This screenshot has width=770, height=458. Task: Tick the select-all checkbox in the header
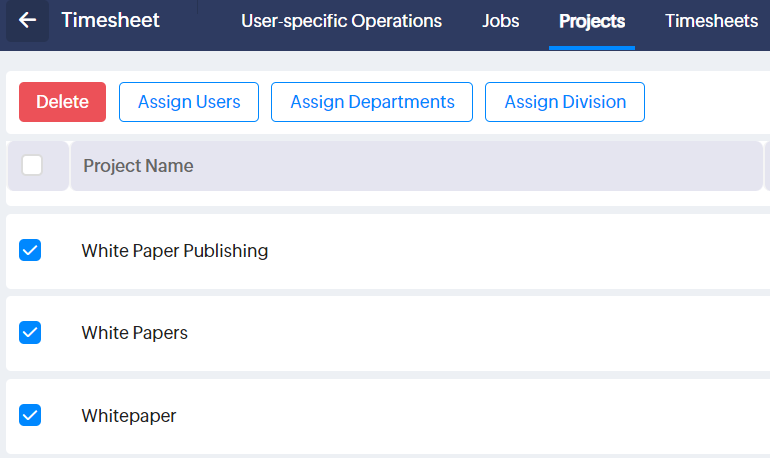[x=32, y=165]
